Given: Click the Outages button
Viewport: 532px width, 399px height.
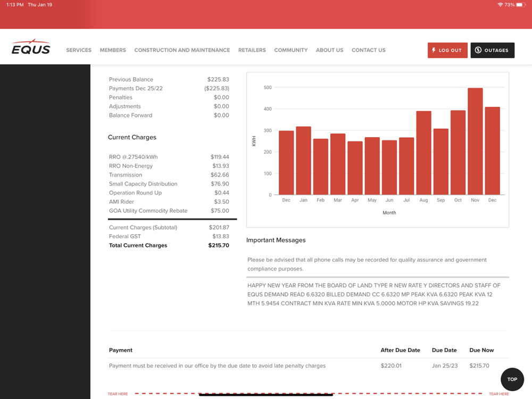Looking at the screenshot, I should 492,50.
